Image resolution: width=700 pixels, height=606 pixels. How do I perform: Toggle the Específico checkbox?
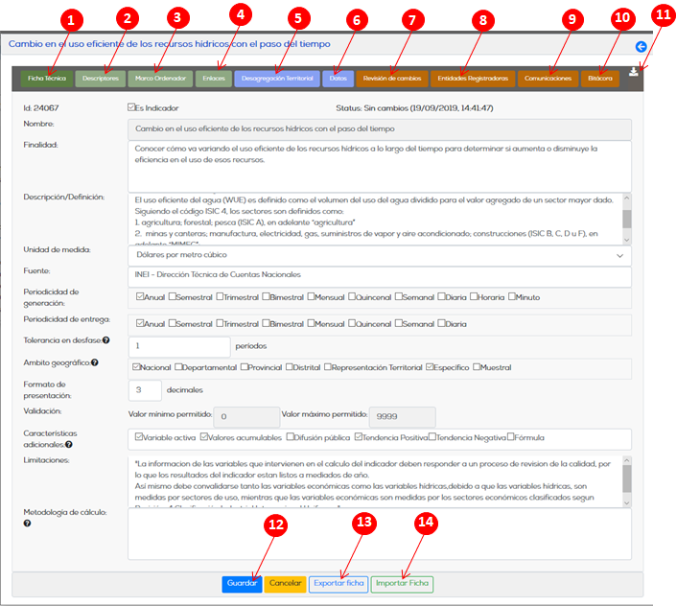(x=430, y=367)
